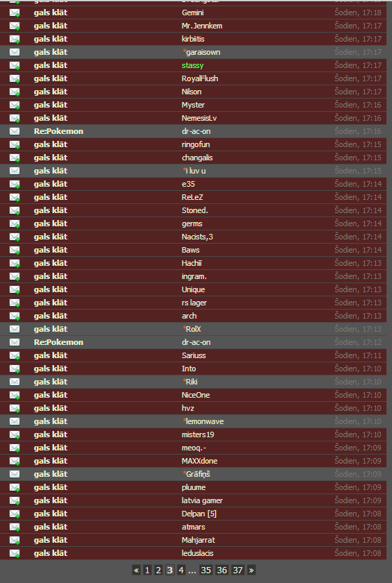Click mail icon in Delpan [5] row

[x=15, y=514]
